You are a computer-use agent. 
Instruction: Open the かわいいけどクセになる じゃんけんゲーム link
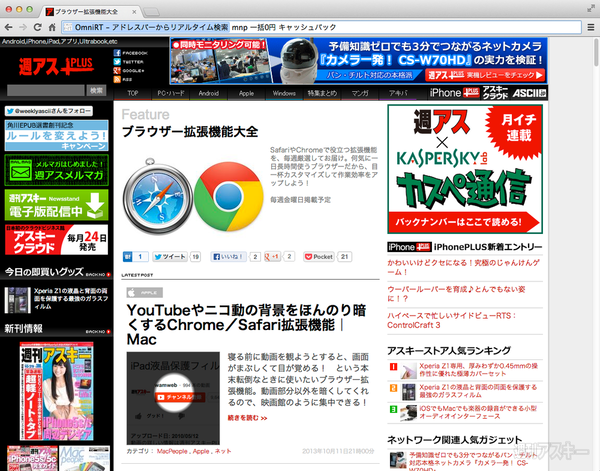463,267
